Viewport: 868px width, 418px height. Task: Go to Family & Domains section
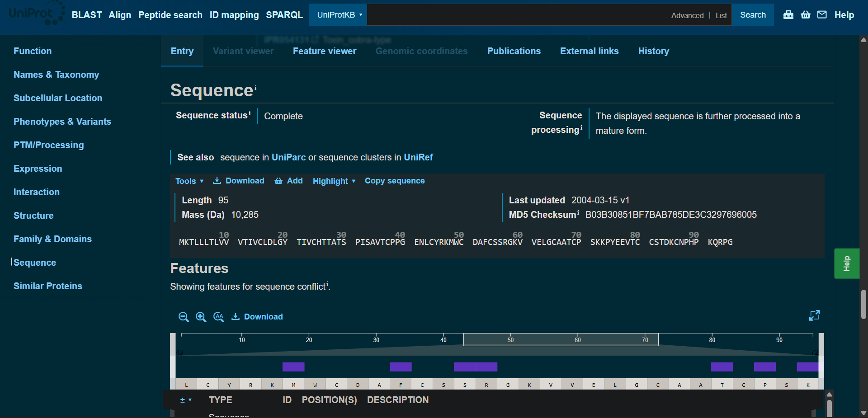pos(52,239)
